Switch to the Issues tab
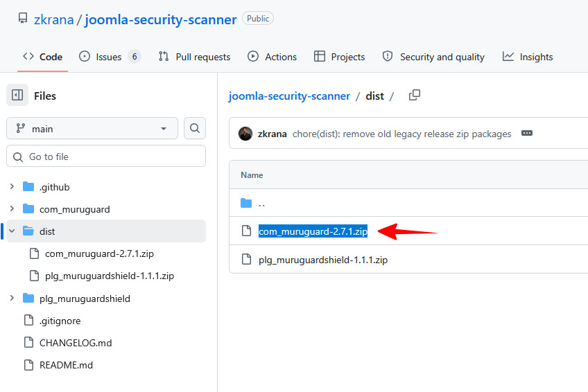The width and height of the screenshot is (588, 392). 110,57
